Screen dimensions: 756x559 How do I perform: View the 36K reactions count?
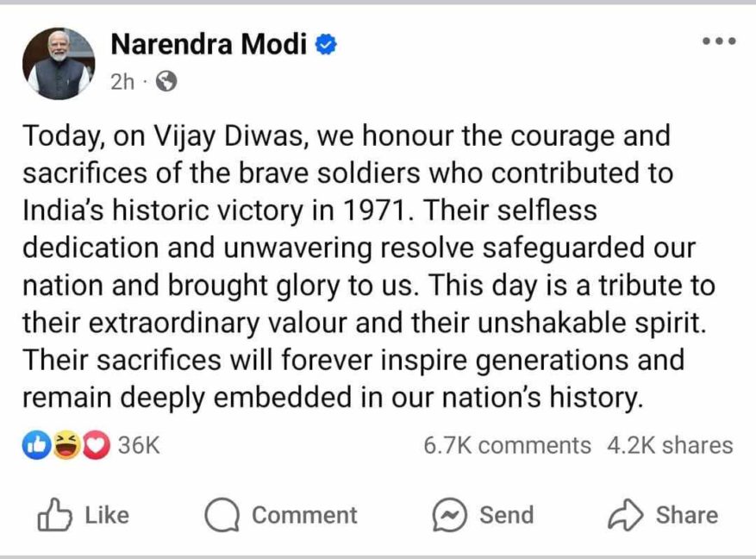pos(139,444)
